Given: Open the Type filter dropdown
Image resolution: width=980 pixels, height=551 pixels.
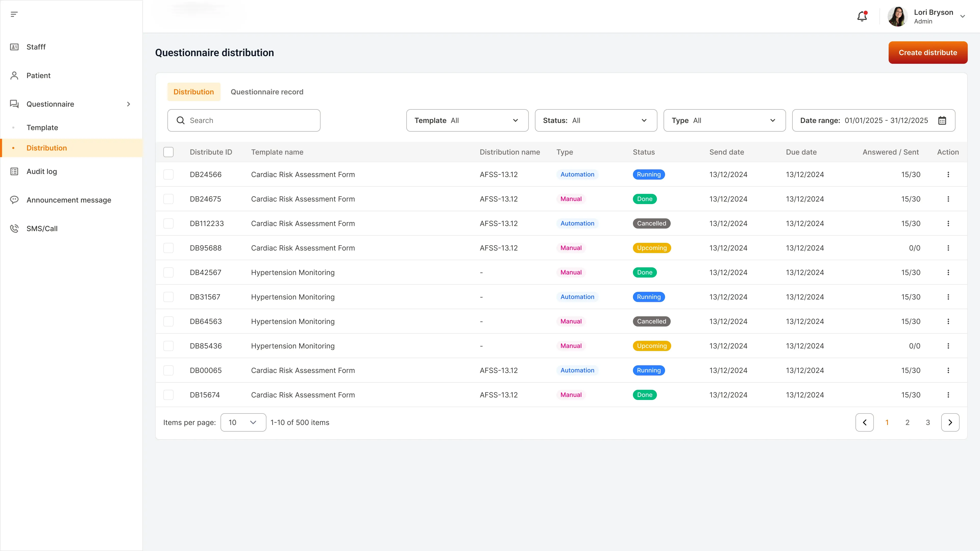Looking at the screenshot, I should click(x=724, y=121).
